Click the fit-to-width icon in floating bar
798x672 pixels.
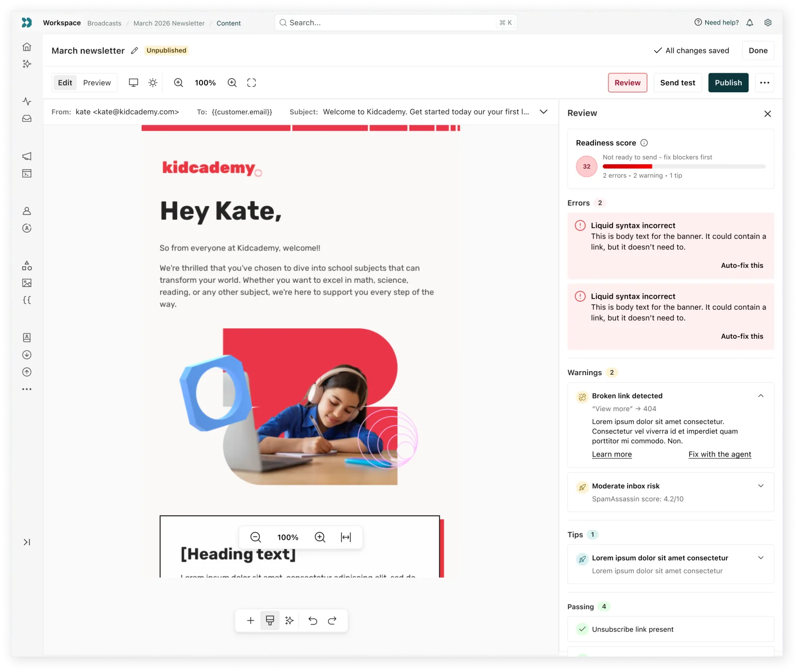(346, 537)
